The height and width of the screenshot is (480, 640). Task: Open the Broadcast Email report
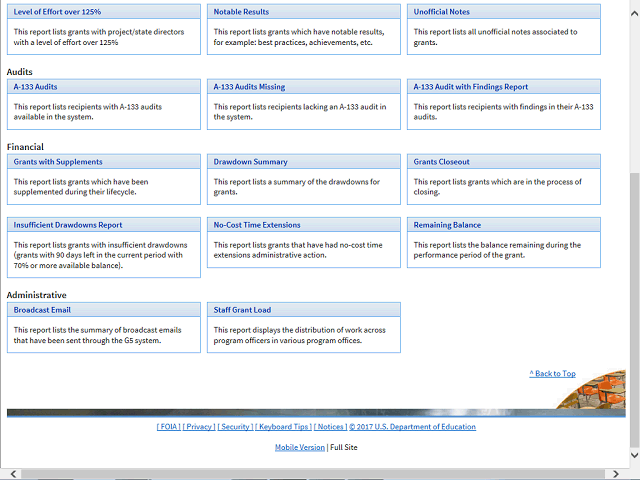(x=42, y=310)
